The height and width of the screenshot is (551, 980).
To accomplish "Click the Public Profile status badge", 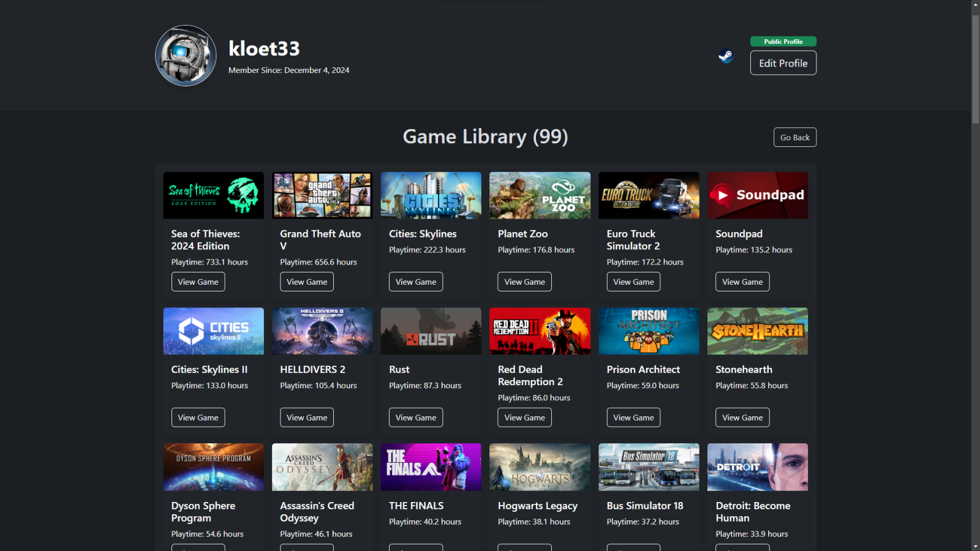I will click(x=783, y=41).
